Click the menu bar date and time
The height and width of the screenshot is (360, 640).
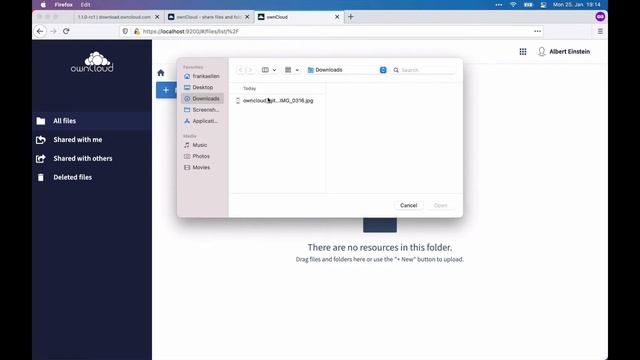577,5
